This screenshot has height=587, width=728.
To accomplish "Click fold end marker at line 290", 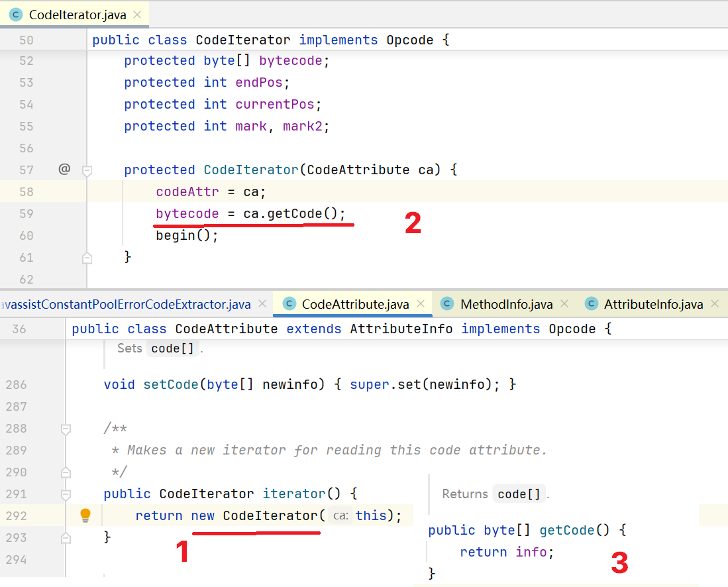I will coord(66,473).
